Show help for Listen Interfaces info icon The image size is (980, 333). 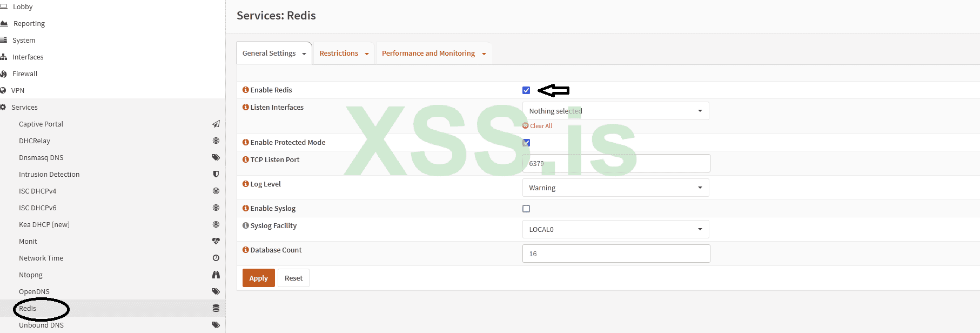coord(246,107)
